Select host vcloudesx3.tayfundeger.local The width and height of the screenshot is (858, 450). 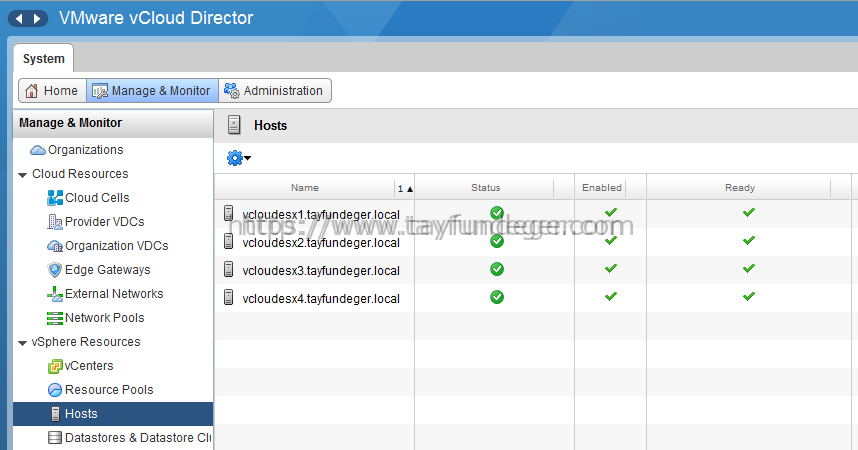(x=321, y=271)
